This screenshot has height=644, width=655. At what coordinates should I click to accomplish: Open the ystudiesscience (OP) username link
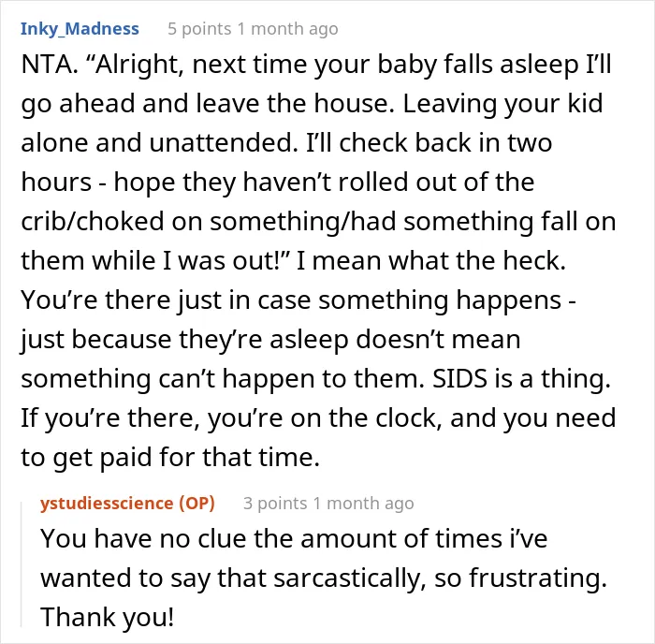(x=127, y=504)
